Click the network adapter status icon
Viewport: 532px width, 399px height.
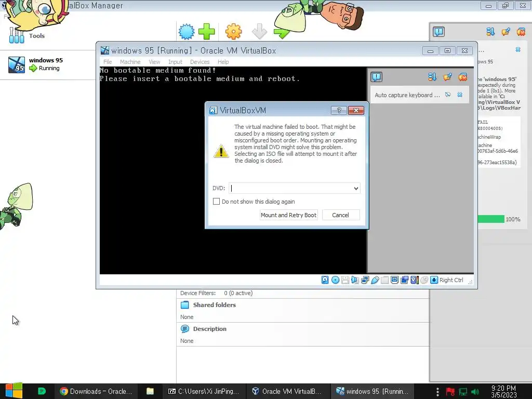click(x=365, y=280)
